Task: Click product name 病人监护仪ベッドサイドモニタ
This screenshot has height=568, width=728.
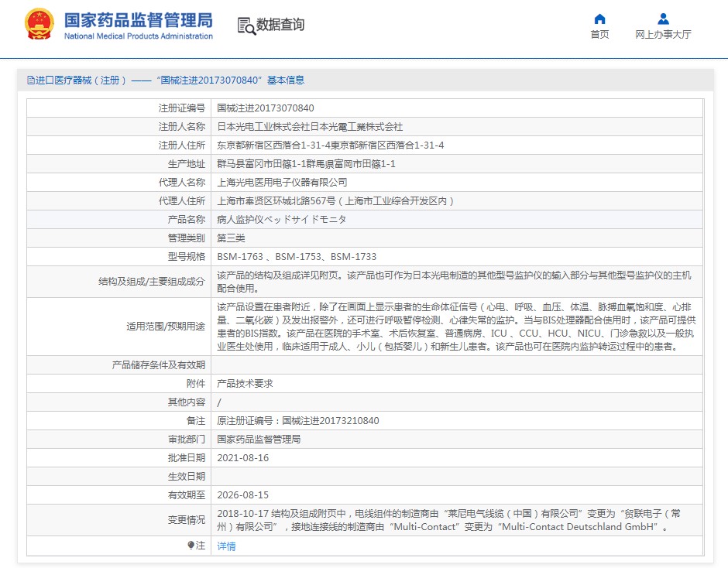Action: [281, 220]
